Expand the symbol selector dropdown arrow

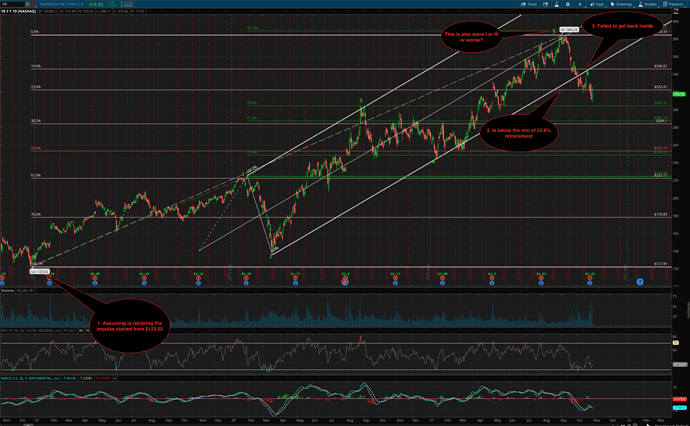27,6
